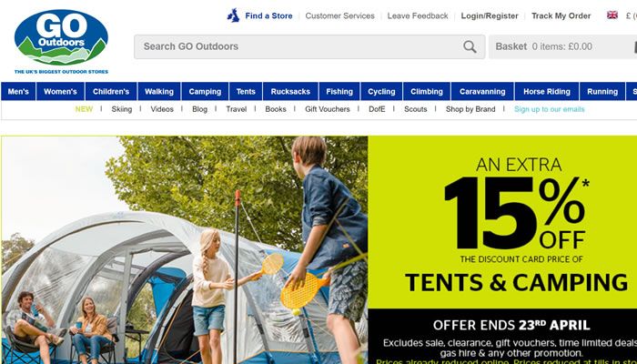Open the Camping category menu
637x364 pixels.
point(205,91)
